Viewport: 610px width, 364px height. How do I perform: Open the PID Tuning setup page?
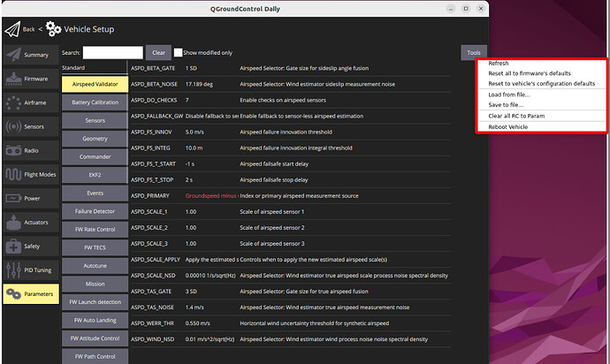click(x=31, y=270)
